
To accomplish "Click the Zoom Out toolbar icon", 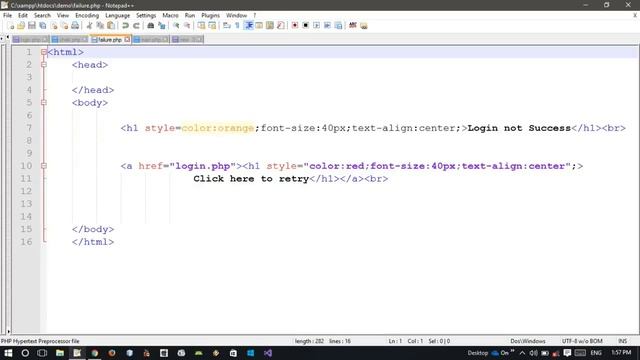I will (x=187, y=26).
